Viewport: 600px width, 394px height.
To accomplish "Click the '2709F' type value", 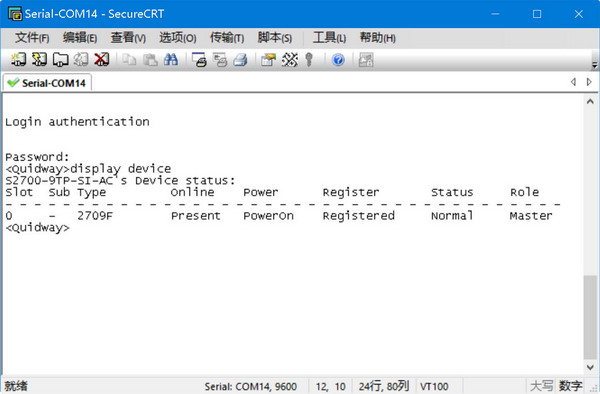I will pyautogui.click(x=95, y=216).
